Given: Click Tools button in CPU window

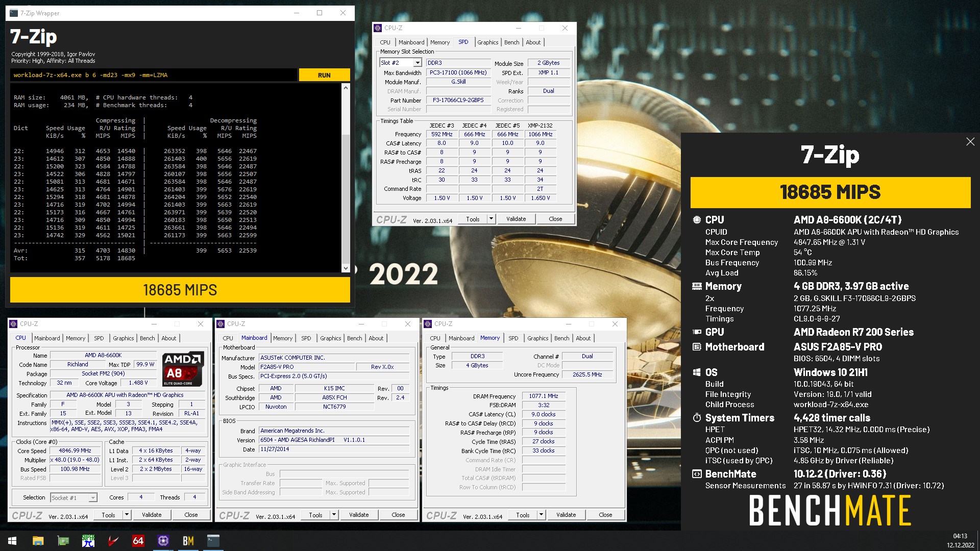Looking at the screenshot, I should [108, 515].
